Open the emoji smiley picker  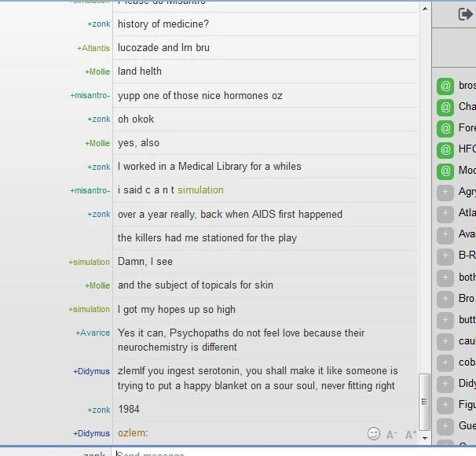(374, 433)
